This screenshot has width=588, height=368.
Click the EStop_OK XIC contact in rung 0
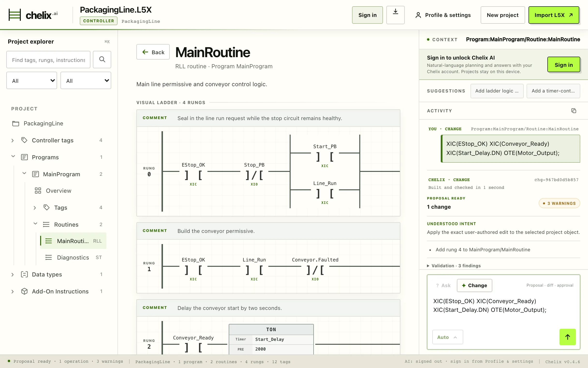point(193,175)
